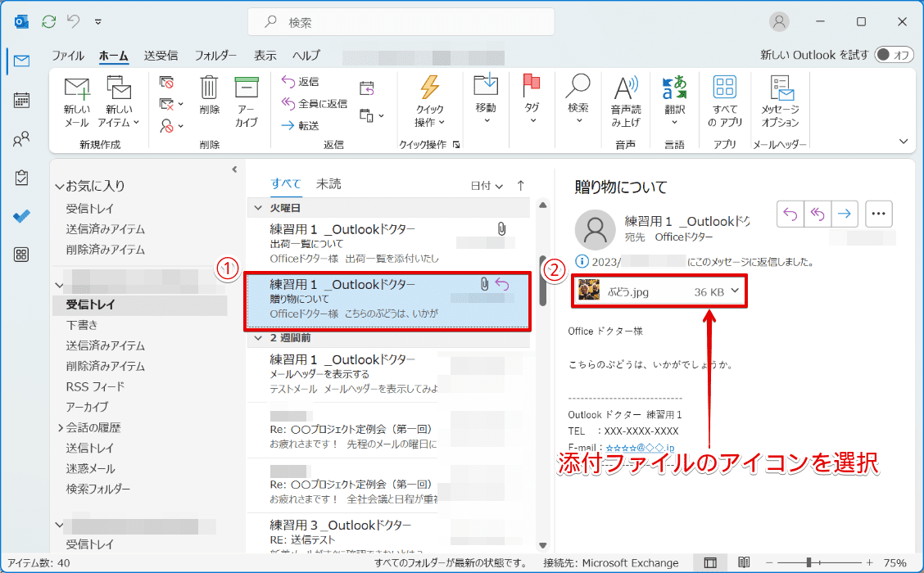Click the All Apps (すべてのアプリ) icon

pos(724,88)
